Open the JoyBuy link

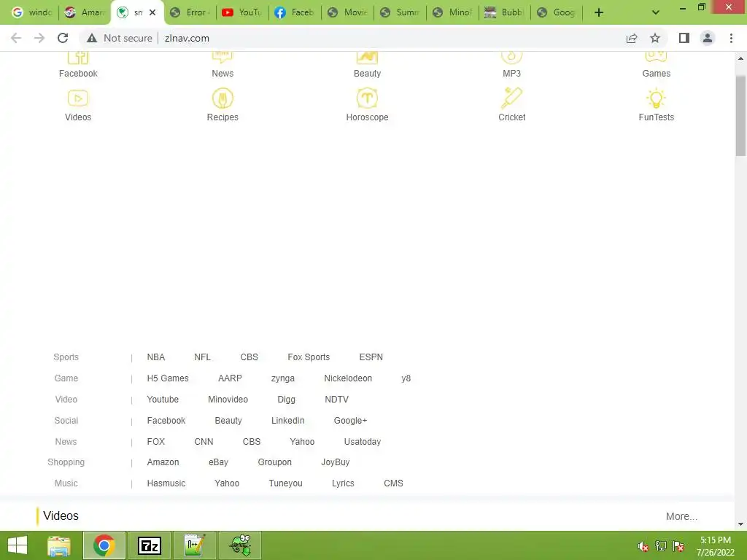(x=336, y=462)
